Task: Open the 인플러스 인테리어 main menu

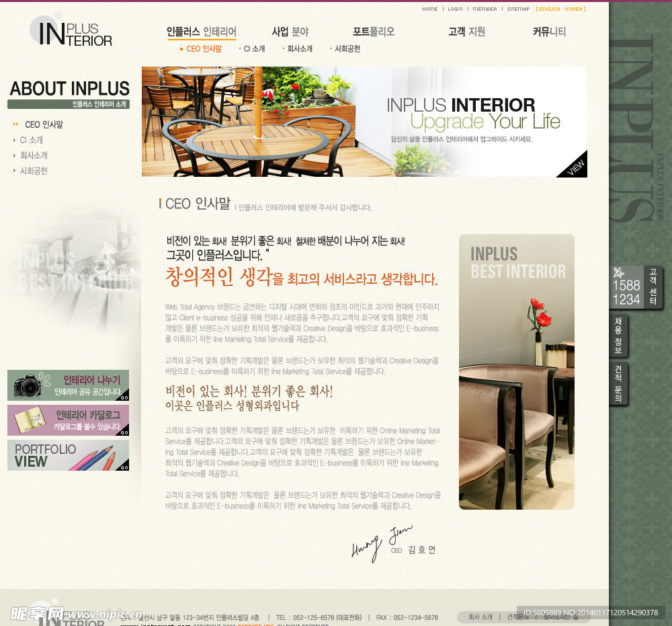Action: [202, 32]
